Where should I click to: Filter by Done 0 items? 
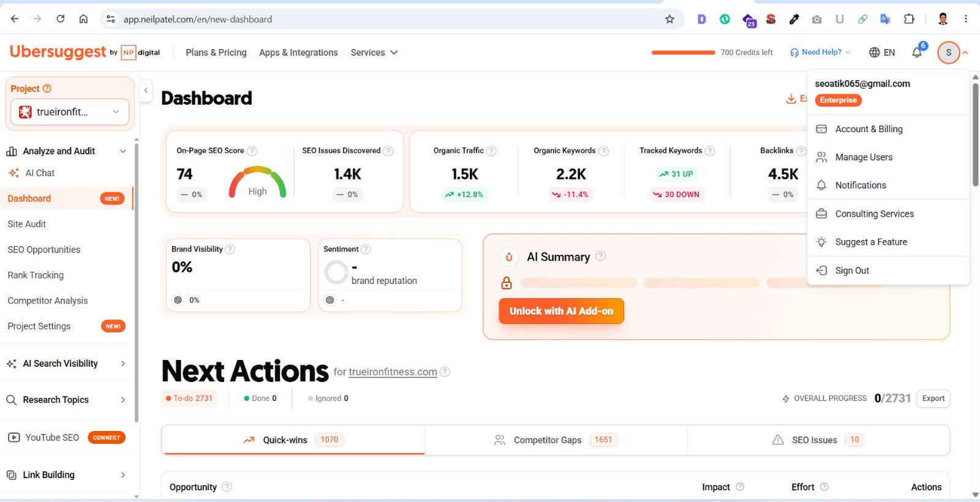coord(260,398)
